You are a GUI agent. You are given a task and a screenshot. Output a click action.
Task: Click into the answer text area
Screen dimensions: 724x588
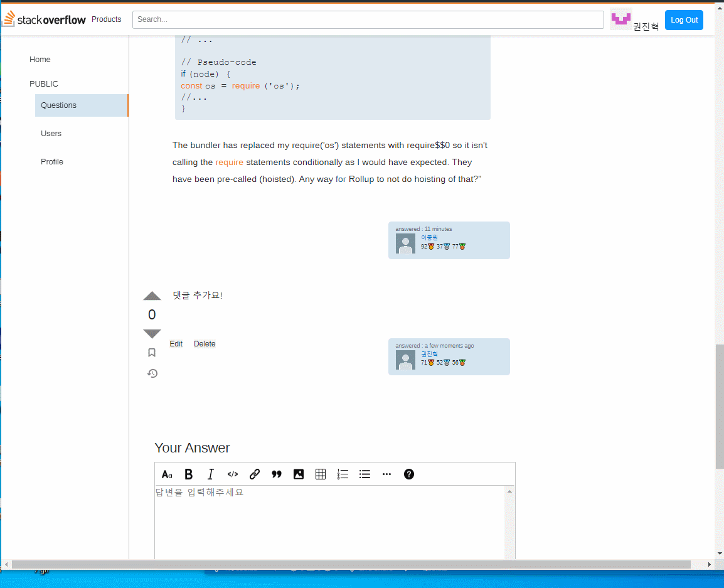pyautogui.click(x=329, y=522)
